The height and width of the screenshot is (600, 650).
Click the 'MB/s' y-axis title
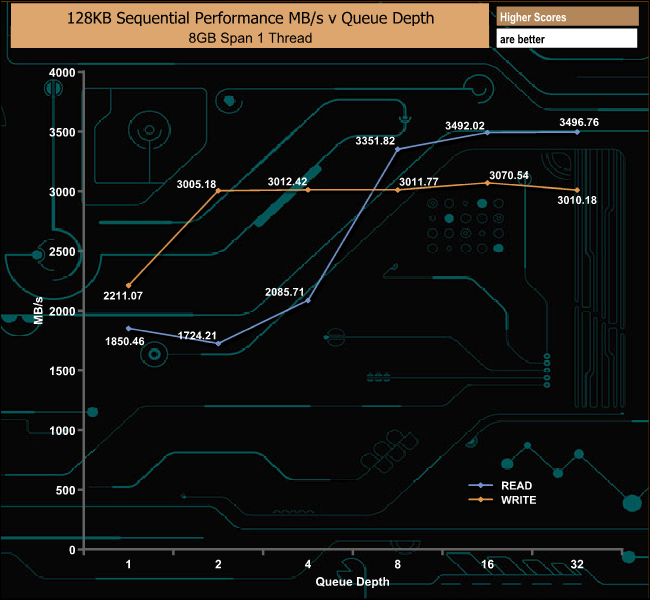38,311
